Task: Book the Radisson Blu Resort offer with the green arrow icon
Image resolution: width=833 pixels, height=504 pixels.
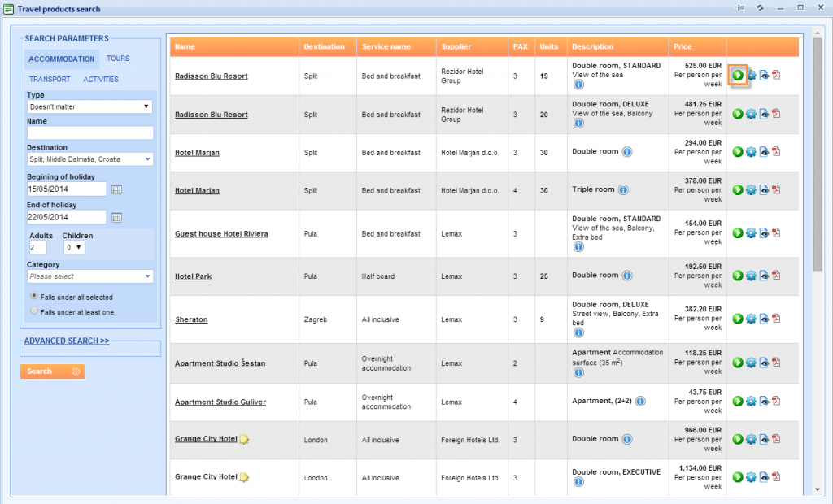Action: [x=737, y=75]
